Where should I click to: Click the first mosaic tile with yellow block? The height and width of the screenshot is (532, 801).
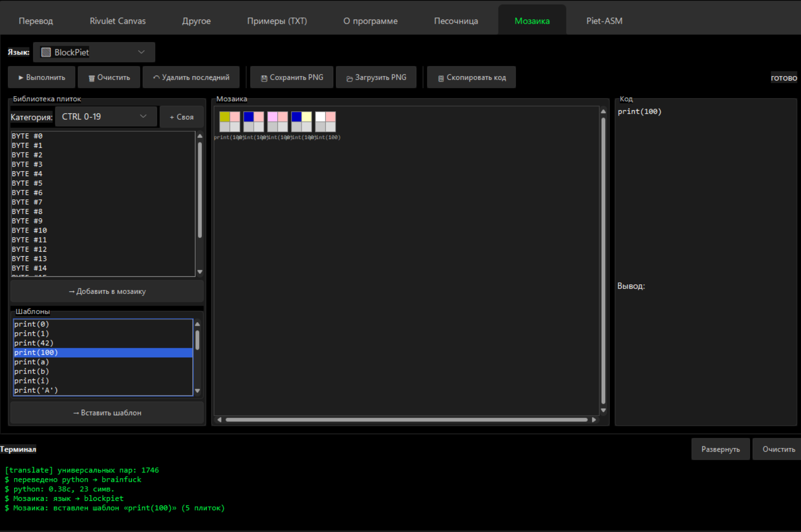pyautogui.click(x=230, y=122)
